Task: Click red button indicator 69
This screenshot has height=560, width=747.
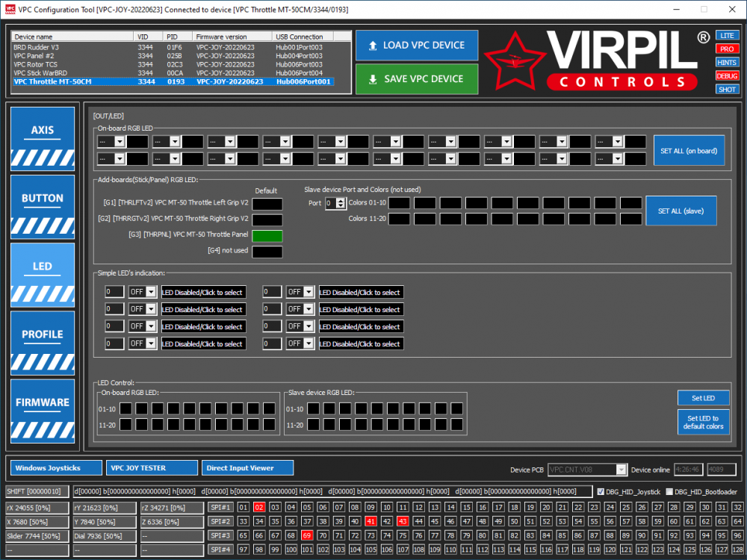Action: [x=307, y=535]
